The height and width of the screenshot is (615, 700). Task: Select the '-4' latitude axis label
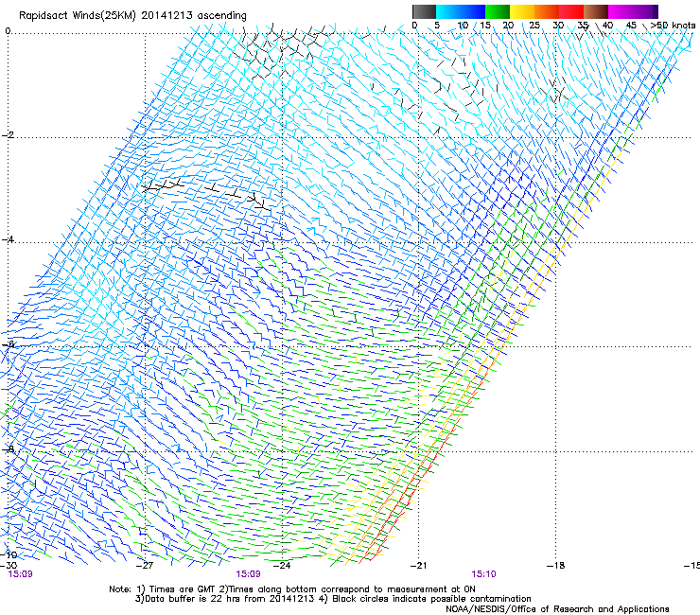(x=8, y=239)
